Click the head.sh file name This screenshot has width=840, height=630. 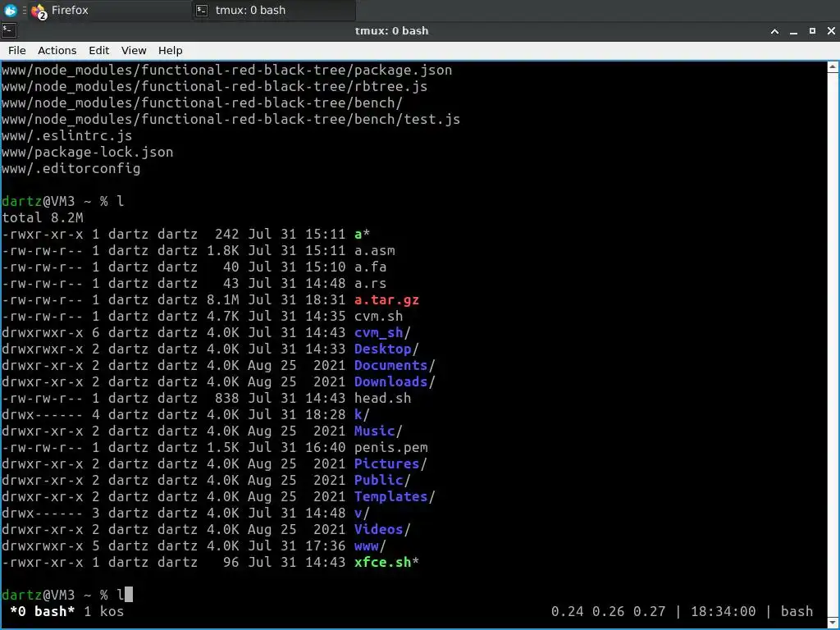pos(382,398)
